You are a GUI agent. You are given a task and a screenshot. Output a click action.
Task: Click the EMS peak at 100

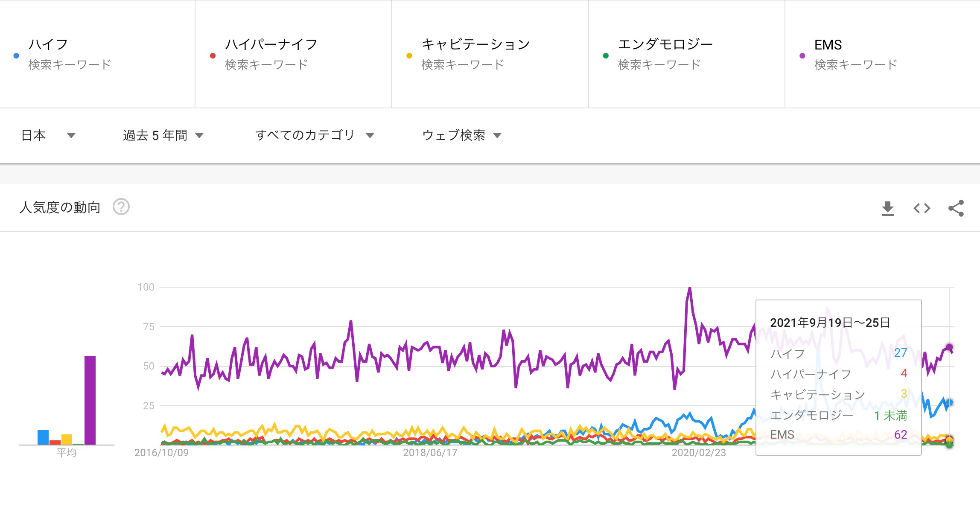(690, 288)
